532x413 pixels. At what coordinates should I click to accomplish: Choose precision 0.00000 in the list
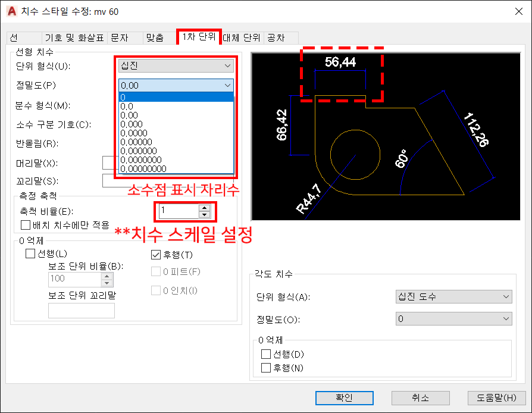176,142
